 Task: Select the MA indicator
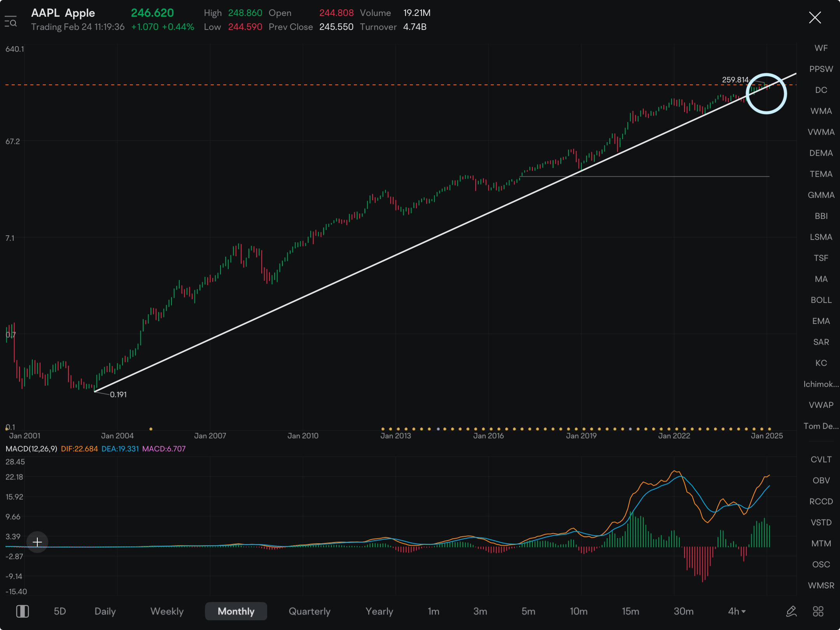coord(821,279)
